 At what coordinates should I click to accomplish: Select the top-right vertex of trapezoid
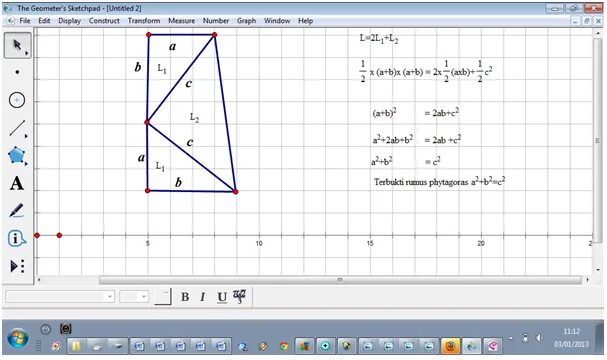[214, 35]
